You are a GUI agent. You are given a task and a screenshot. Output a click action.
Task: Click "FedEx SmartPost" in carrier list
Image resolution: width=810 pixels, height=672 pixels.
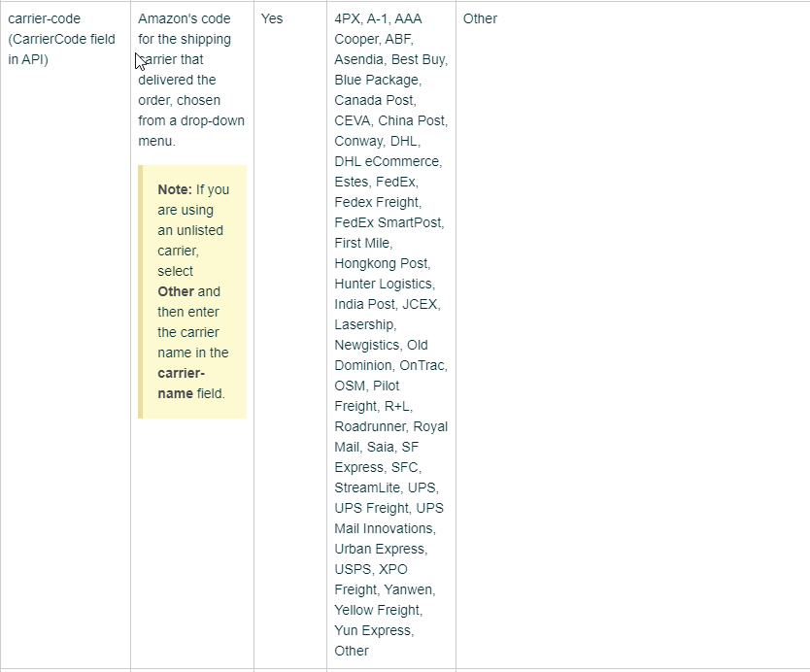pyautogui.click(x=388, y=222)
